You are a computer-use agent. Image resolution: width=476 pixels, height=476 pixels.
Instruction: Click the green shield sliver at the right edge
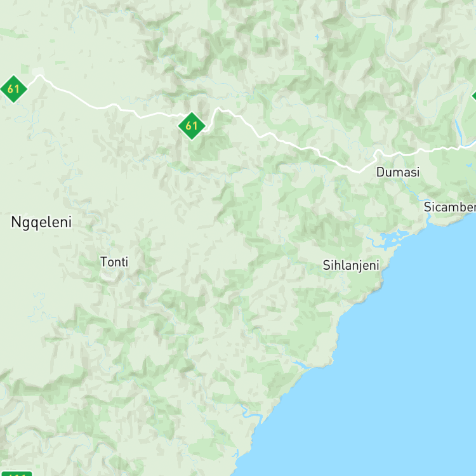click(473, 96)
